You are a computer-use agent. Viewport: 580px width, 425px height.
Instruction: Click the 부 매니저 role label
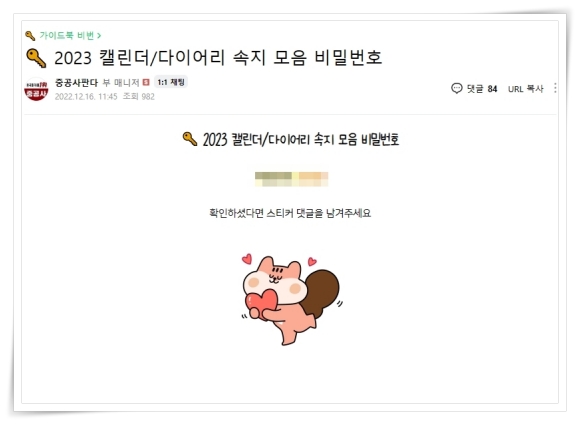[121, 82]
